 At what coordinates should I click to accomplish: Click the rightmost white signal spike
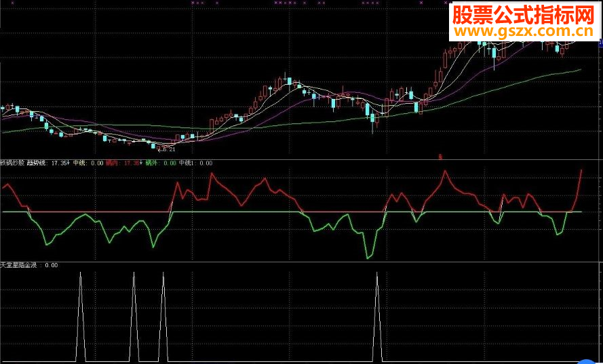(377, 317)
